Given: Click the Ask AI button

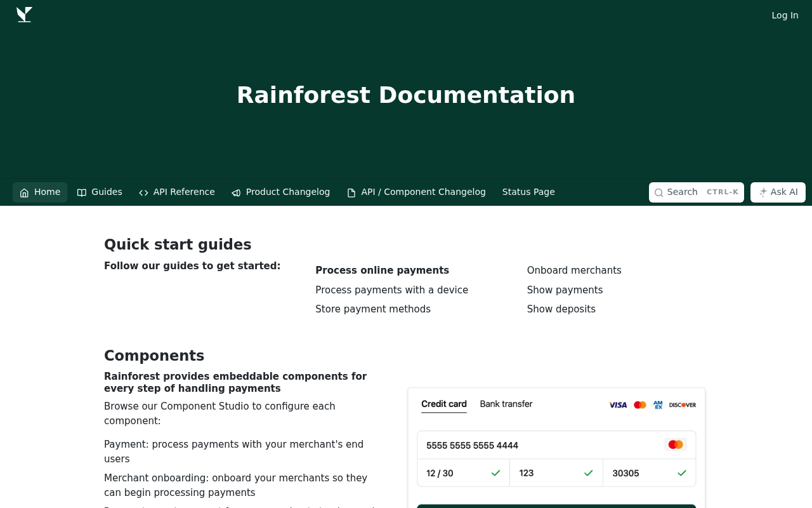Looking at the screenshot, I should (x=778, y=192).
